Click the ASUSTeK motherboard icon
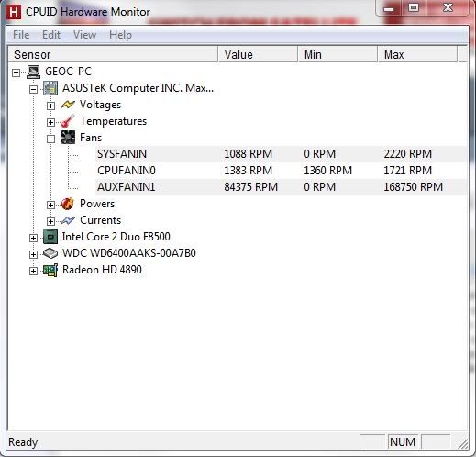 pyautogui.click(x=50, y=88)
